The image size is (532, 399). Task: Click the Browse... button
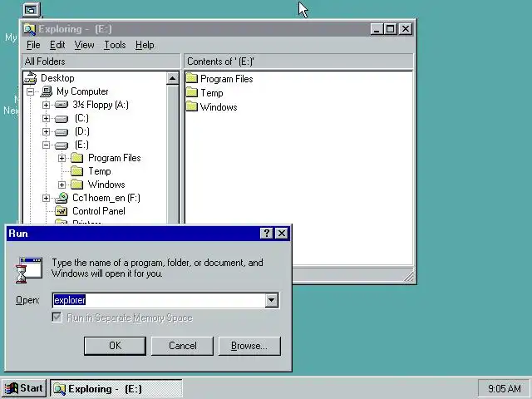point(249,346)
